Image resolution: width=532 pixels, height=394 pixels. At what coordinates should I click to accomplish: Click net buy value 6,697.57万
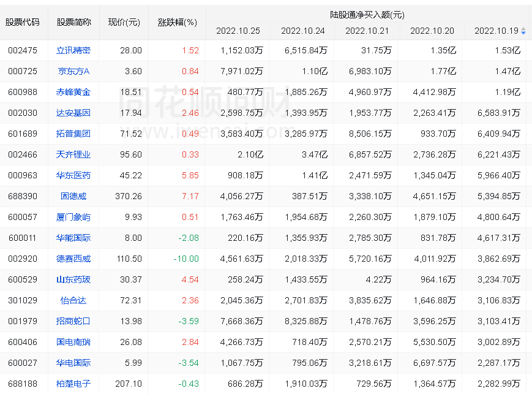point(434,363)
